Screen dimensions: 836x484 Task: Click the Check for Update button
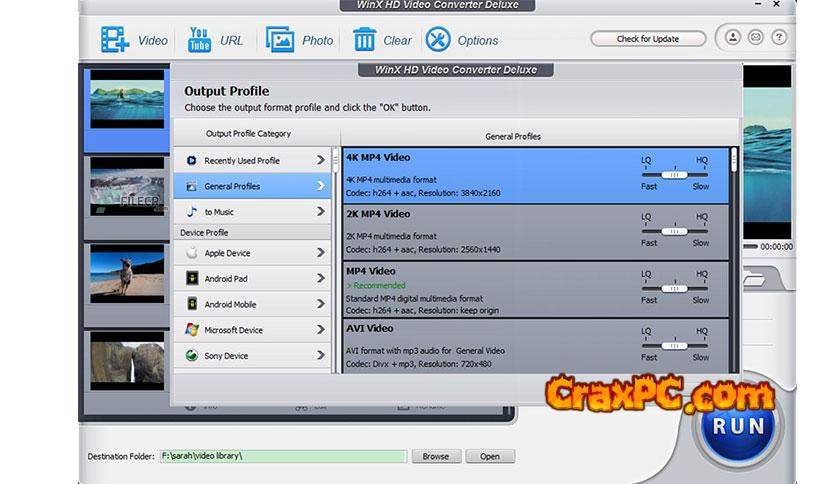pos(647,39)
